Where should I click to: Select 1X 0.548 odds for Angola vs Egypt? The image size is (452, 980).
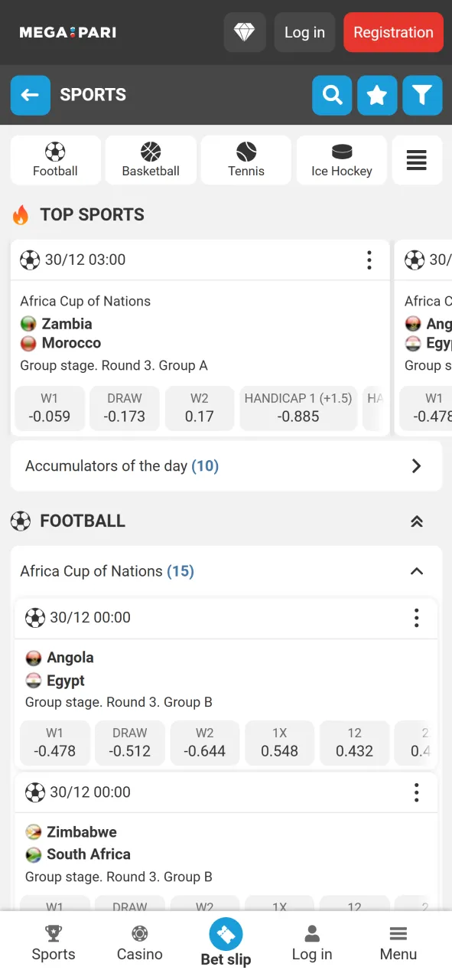pos(279,743)
